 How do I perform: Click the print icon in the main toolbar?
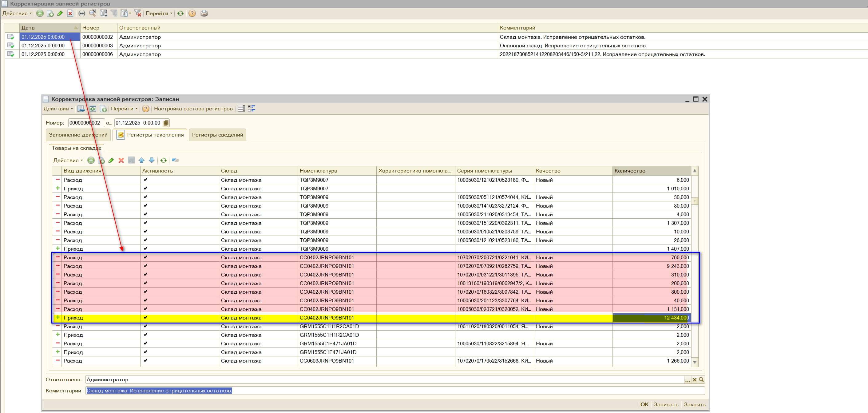tap(204, 14)
